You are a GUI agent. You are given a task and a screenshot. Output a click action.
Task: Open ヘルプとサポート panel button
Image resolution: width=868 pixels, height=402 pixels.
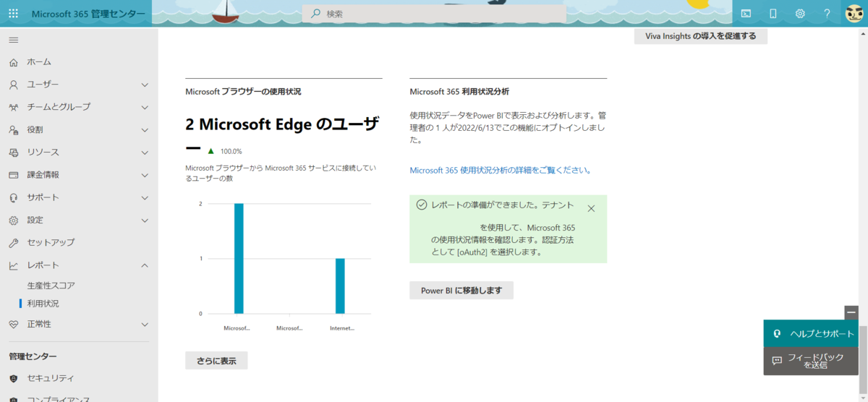810,333
